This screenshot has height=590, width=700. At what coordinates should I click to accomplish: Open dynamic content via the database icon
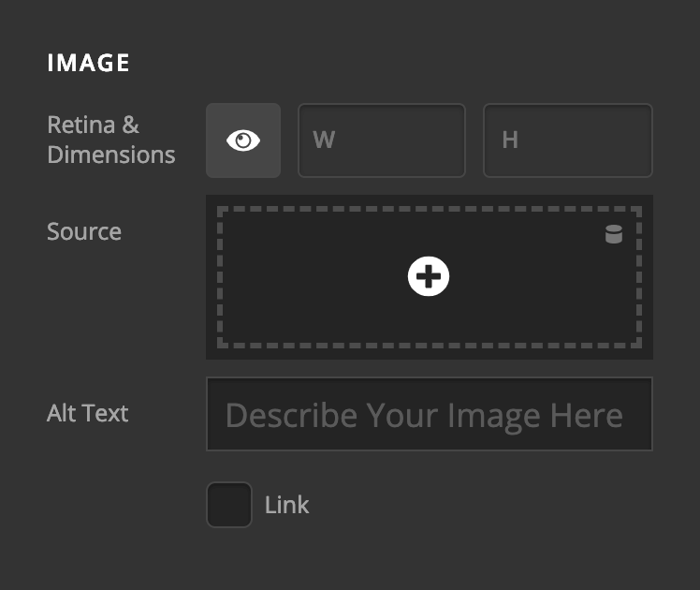click(614, 235)
